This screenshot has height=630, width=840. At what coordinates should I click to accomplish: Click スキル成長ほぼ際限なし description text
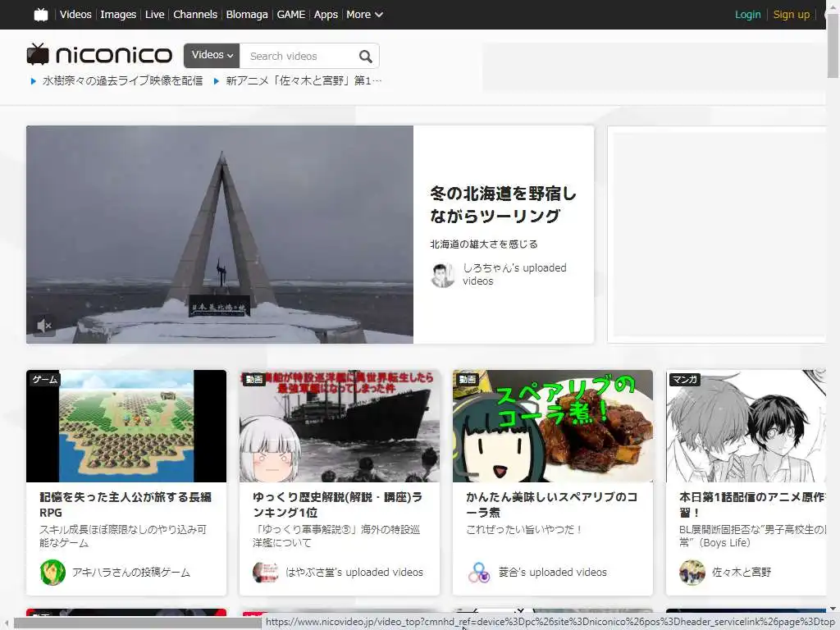point(123,536)
